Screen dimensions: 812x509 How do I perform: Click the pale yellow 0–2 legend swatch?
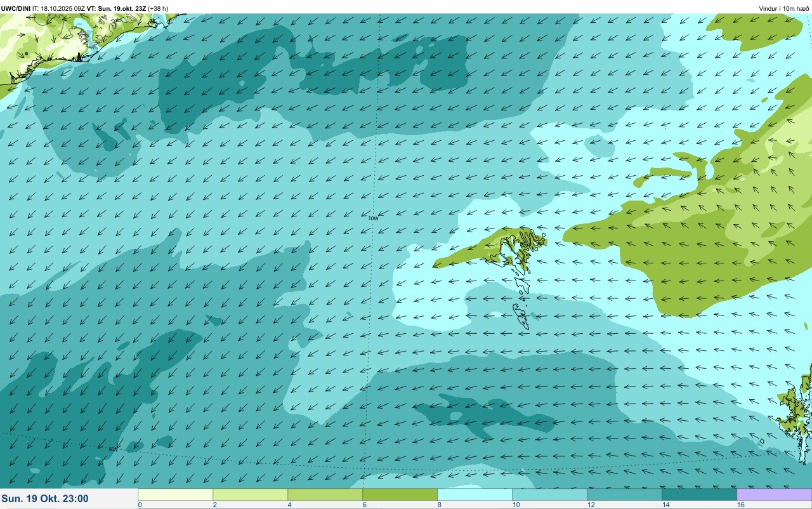[x=176, y=494]
